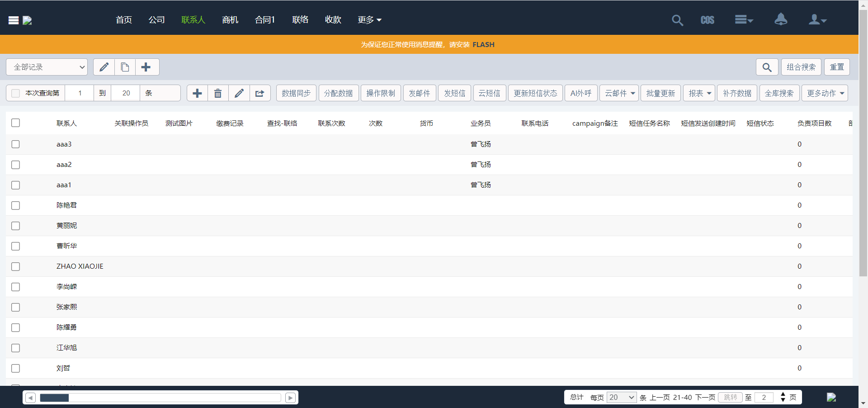868x408 pixels.
Task: Click the export share arrow icon
Action: tap(260, 93)
